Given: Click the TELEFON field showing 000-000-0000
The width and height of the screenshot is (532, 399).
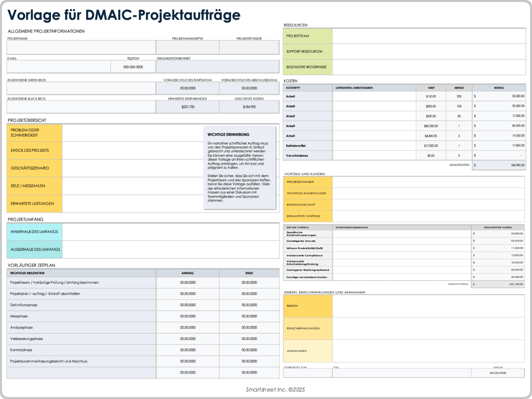Looking at the screenshot, I should (133, 66).
